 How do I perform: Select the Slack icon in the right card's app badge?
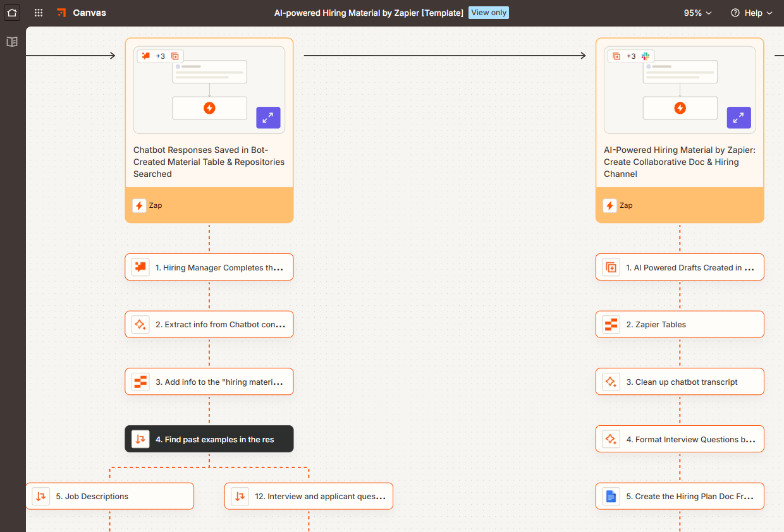coord(646,56)
